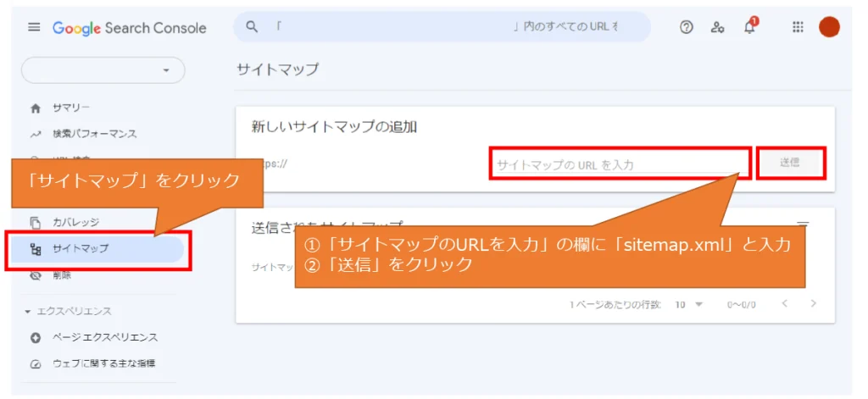Click the account profile avatar
This screenshot has height=399, width=868.
click(829, 27)
